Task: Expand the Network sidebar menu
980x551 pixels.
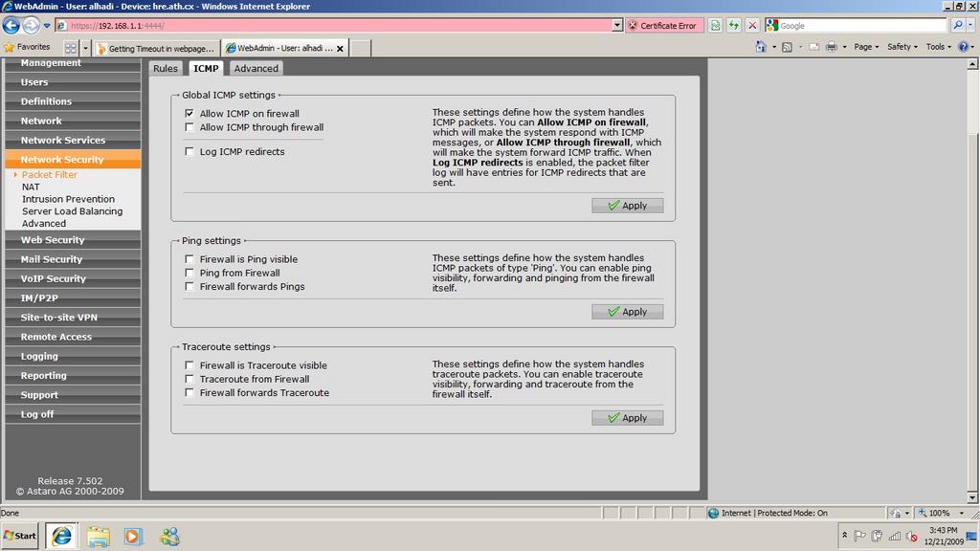Action: 73,121
